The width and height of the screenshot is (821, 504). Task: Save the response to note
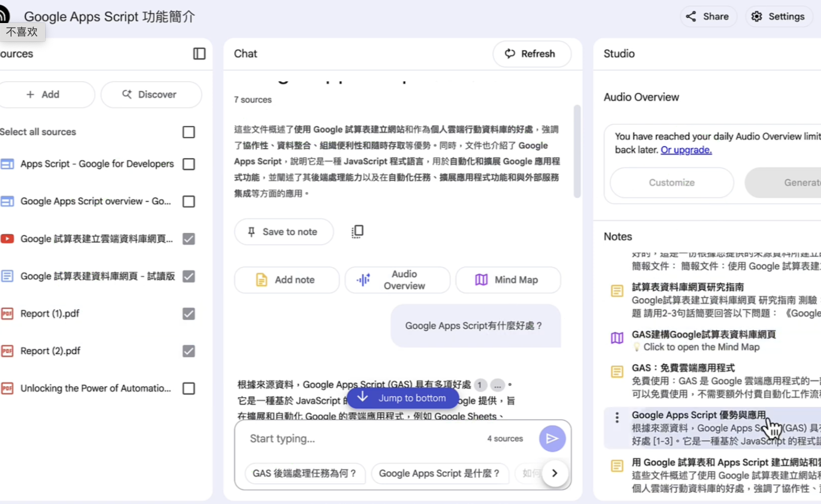click(284, 232)
